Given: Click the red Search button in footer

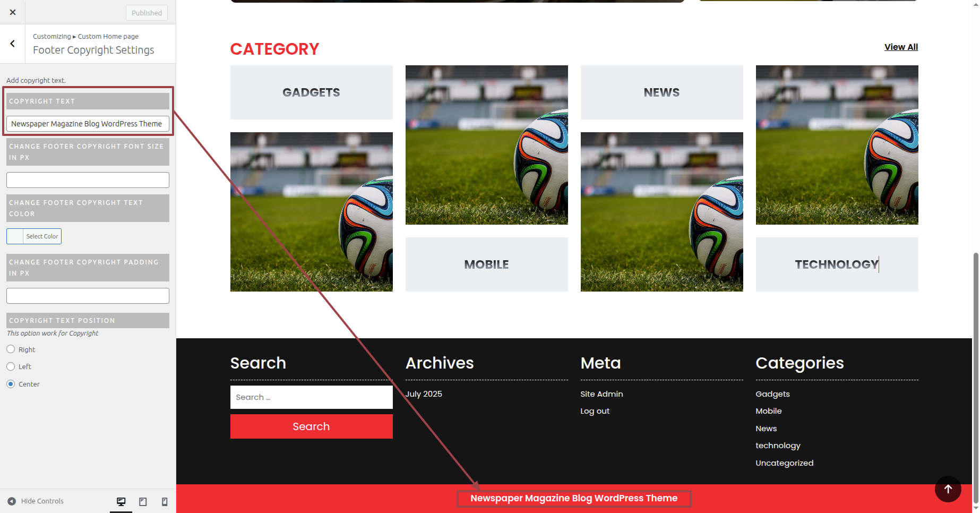Looking at the screenshot, I should tap(312, 426).
